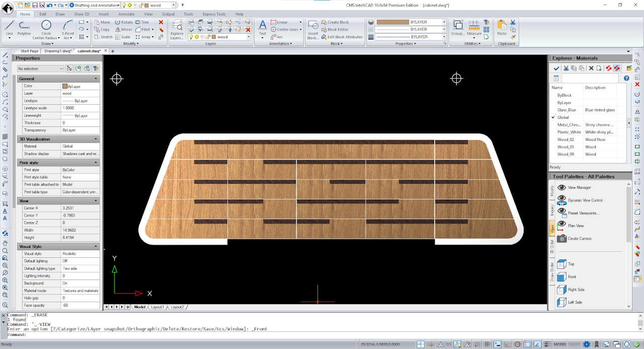This screenshot has width=644, height=349.
Task: Open the Block Editor
Action: (x=335, y=29)
